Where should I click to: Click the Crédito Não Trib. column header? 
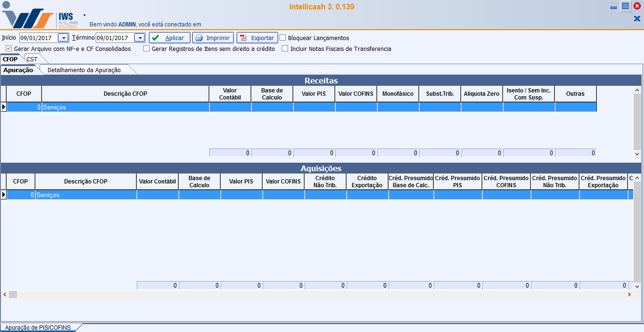pos(325,182)
